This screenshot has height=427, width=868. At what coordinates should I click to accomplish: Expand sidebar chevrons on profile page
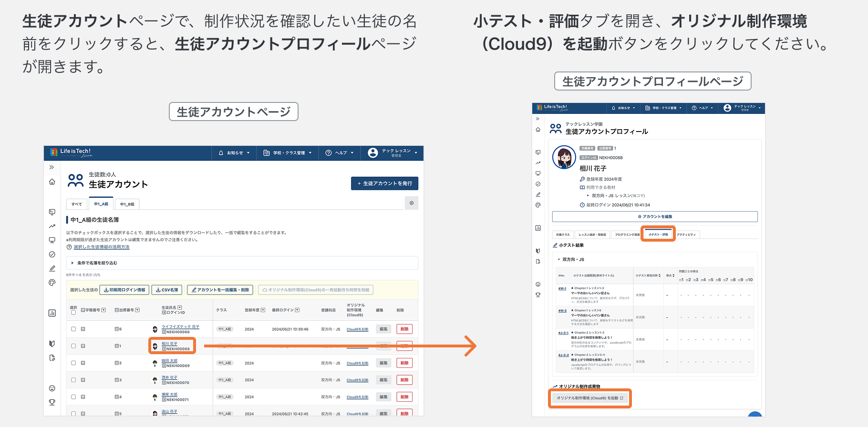coord(538,119)
